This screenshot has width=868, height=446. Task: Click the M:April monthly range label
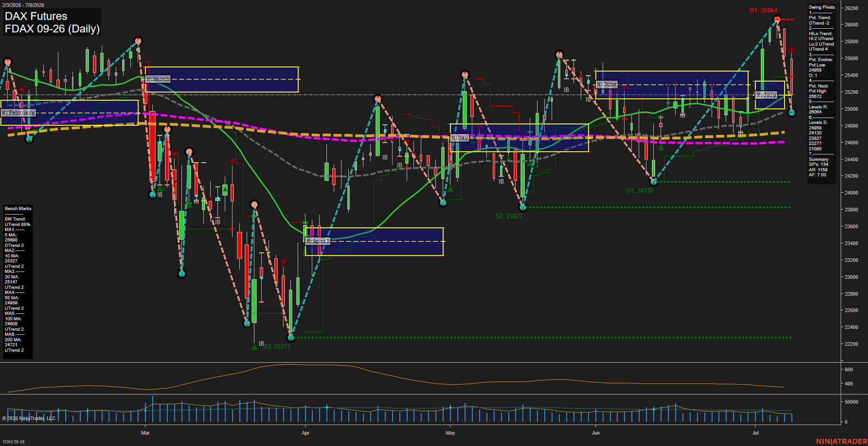coord(318,241)
